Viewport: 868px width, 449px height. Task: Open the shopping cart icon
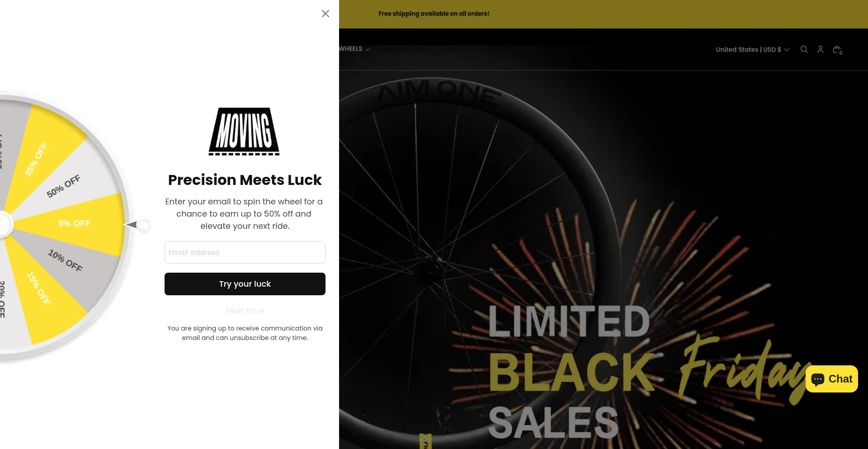837,50
